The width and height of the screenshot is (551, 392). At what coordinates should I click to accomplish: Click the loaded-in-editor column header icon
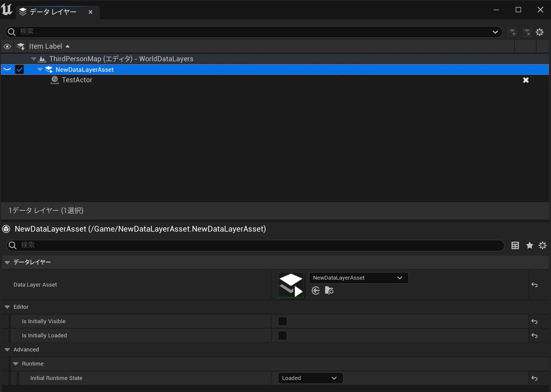tap(21, 47)
